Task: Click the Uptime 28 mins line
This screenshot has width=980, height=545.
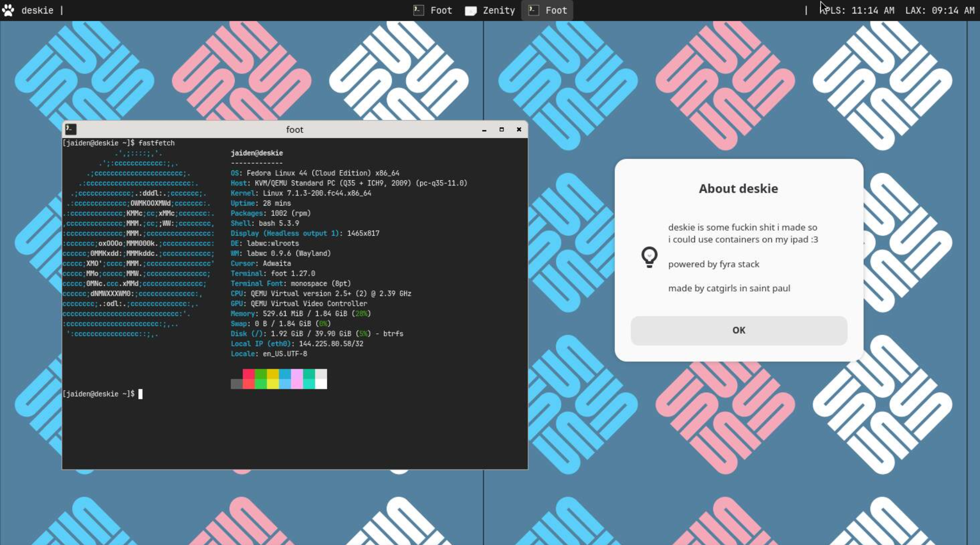Action: [261, 203]
